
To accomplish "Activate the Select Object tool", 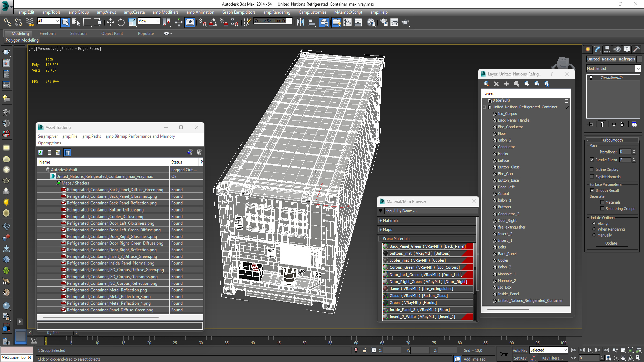I will click(66, 22).
